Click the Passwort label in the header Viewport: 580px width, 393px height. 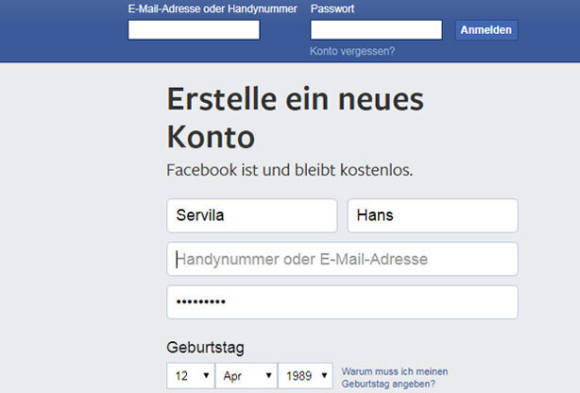click(332, 9)
